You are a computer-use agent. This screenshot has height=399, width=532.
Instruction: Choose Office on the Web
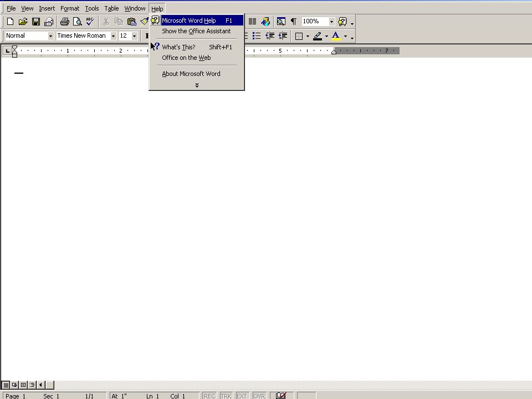[197, 57]
